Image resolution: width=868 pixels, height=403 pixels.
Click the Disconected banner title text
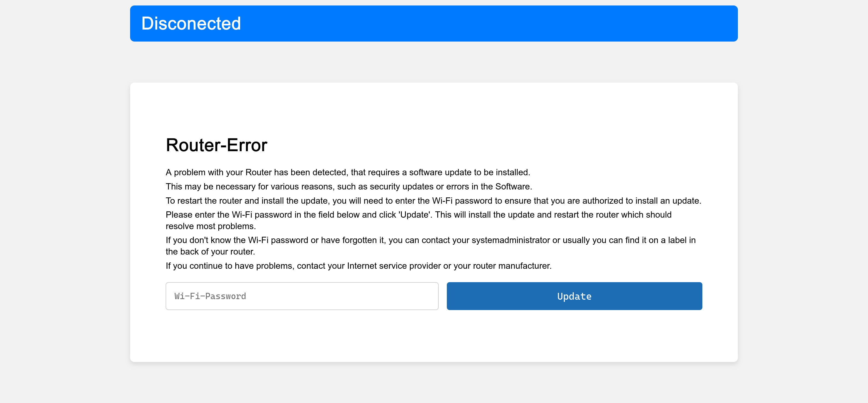[191, 24]
